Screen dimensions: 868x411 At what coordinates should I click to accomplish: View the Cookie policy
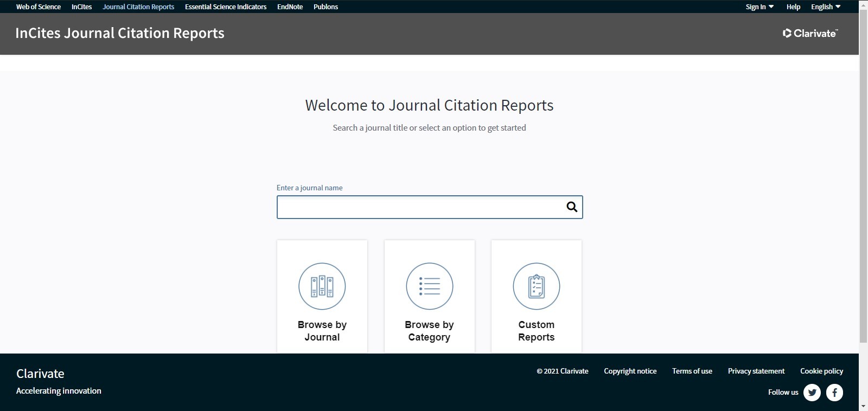[822, 371]
